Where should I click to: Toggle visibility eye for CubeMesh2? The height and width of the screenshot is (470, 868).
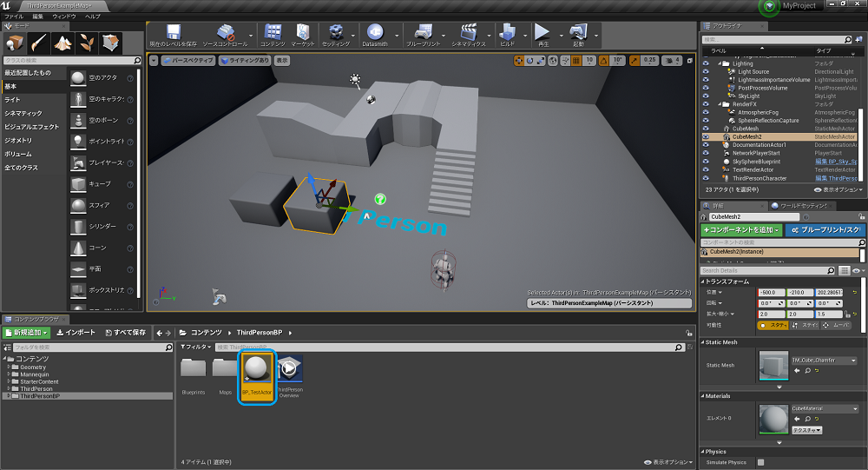tap(706, 137)
